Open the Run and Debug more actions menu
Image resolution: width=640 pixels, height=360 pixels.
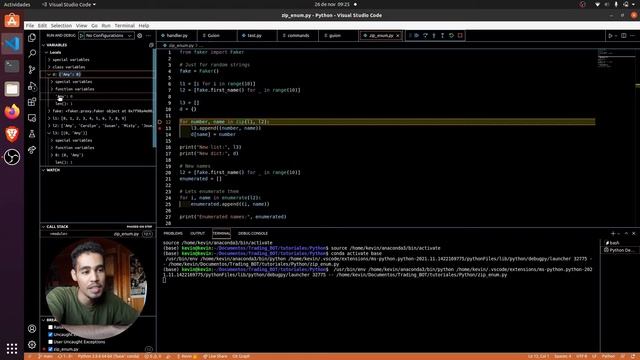coord(149,36)
